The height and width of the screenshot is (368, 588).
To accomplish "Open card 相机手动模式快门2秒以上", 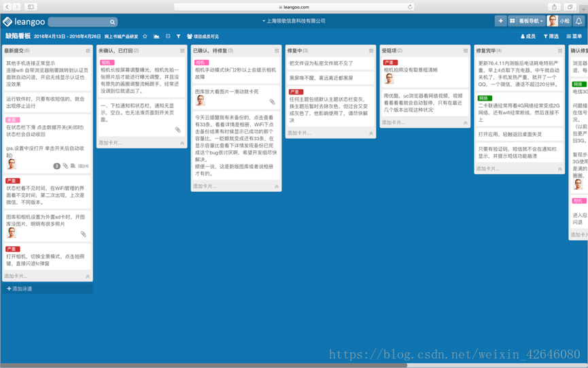I will click(237, 70).
